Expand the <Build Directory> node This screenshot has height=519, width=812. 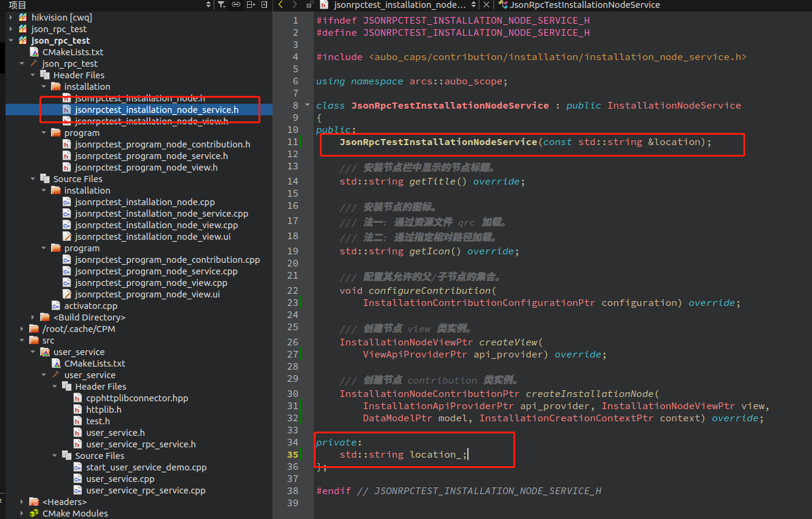(33, 317)
